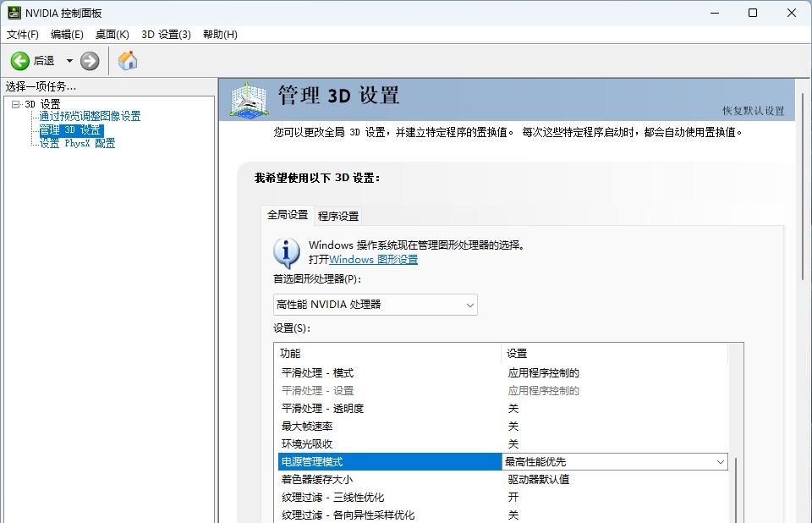This screenshot has height=523, width=812.
Task: Open the 首选图形处理器 combo box
Action: pos(375,305)
